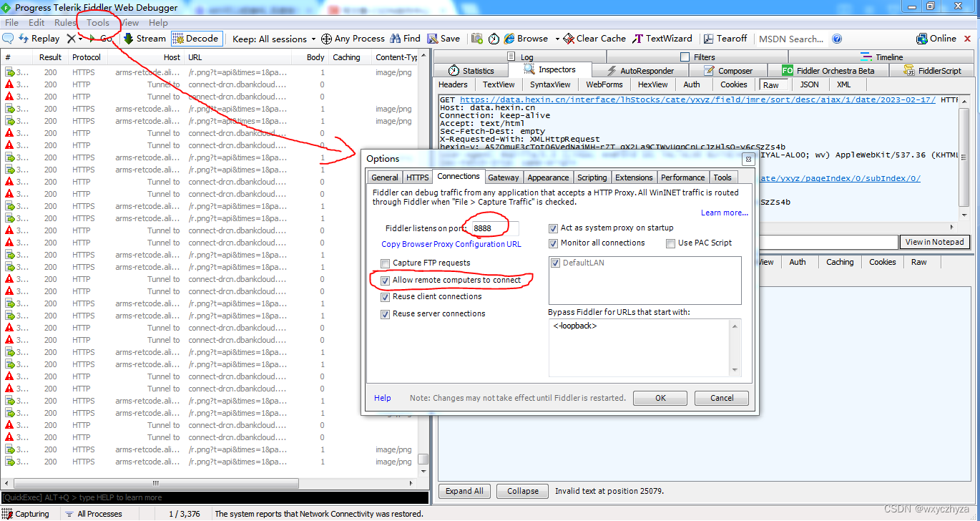
Task: Toggle the DefaultLAN checkbox
Action: click(x=557, y=263)
